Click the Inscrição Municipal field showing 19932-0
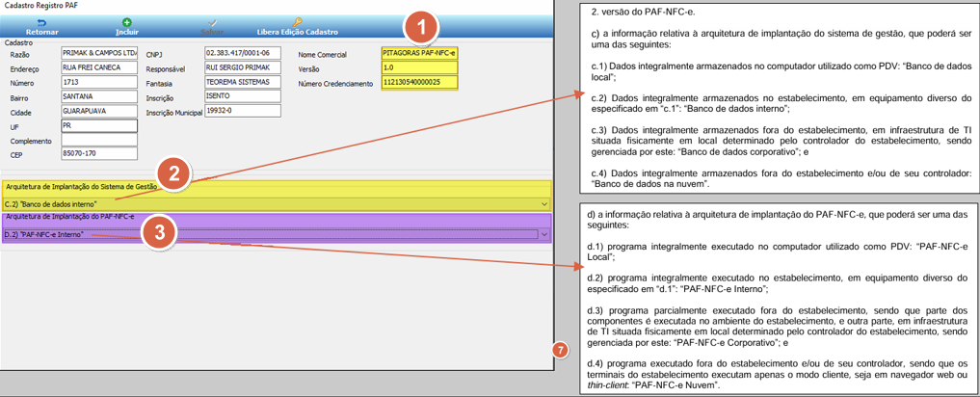Viewport: 980px width, 397px height. tap(243, 111)
